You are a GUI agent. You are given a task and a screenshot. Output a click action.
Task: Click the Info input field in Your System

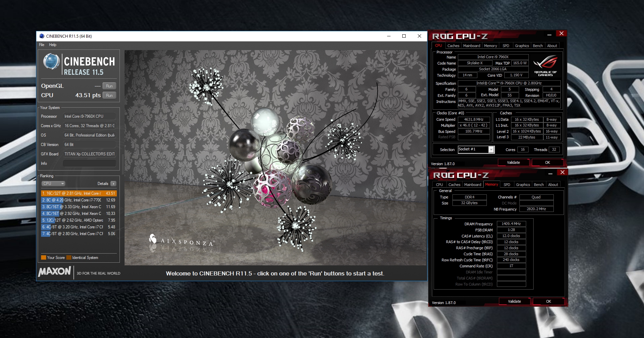coord(90,163)
